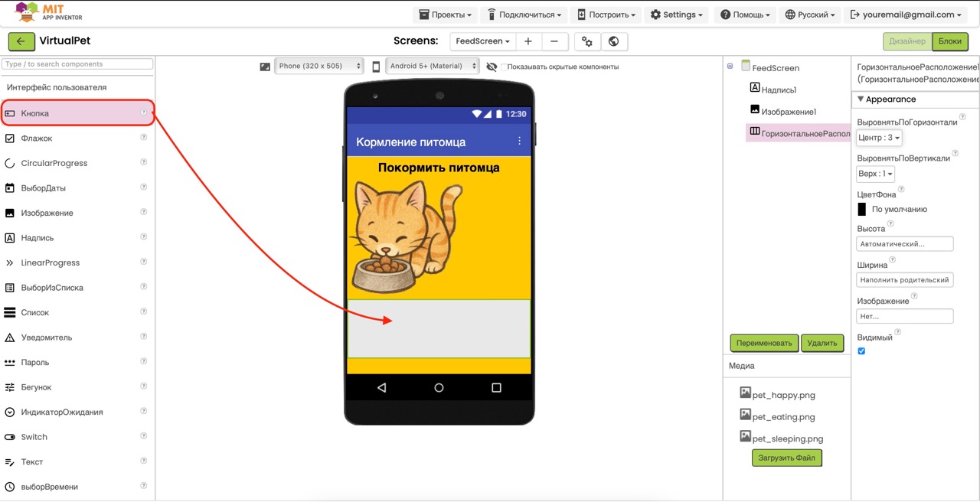The image size is (980, 502).
Task: Select the Пароль component
Action: (x=77, y=362)
